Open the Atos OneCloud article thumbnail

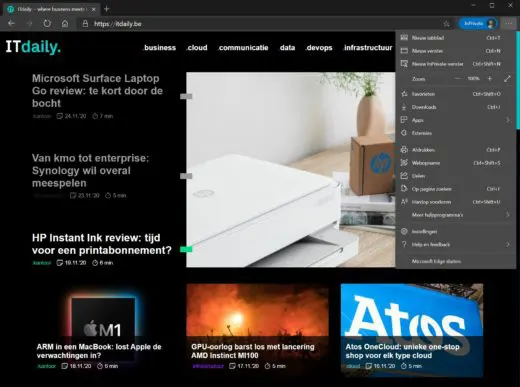[412, 330]
